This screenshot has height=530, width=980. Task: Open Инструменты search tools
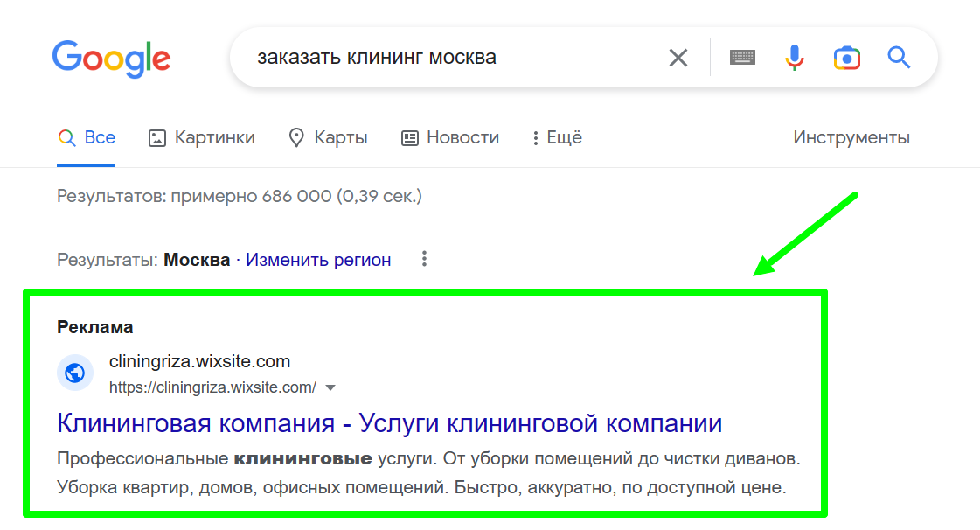point(851,137)
